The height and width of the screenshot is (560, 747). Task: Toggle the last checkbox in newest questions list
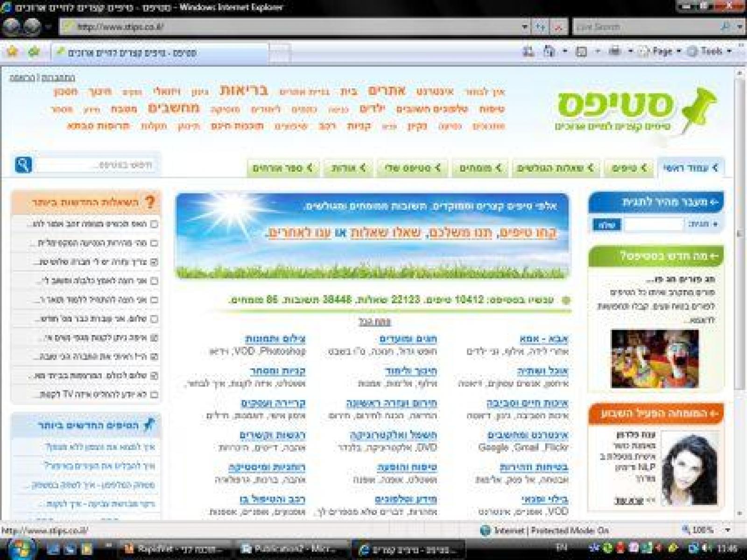click(154, 395)
